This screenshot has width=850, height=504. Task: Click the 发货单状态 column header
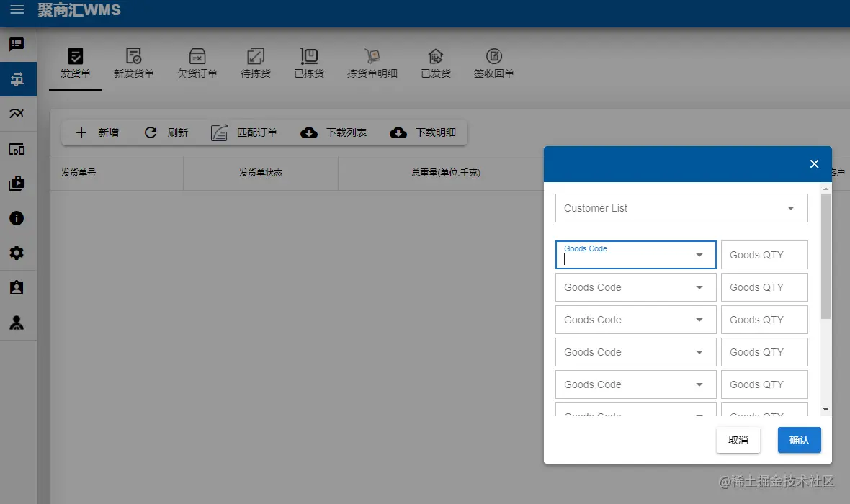(261, 172)
